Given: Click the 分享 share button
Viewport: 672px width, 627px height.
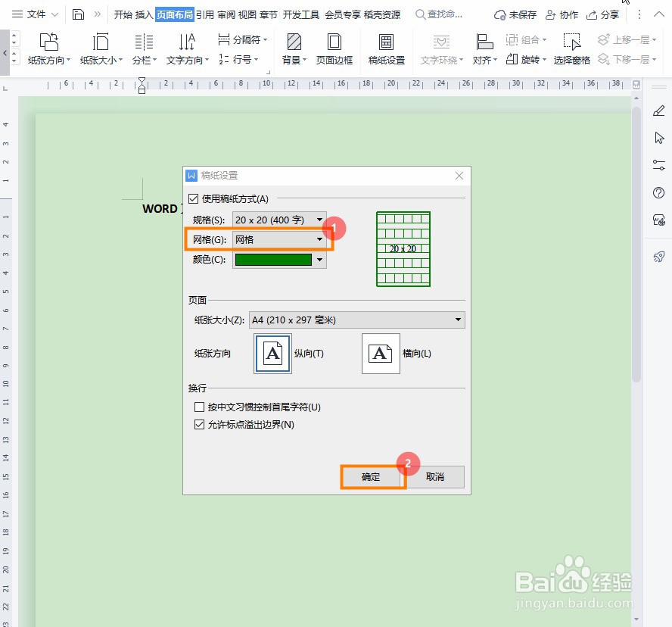Looking at the screenshot, I should click(x=602, y=14).
